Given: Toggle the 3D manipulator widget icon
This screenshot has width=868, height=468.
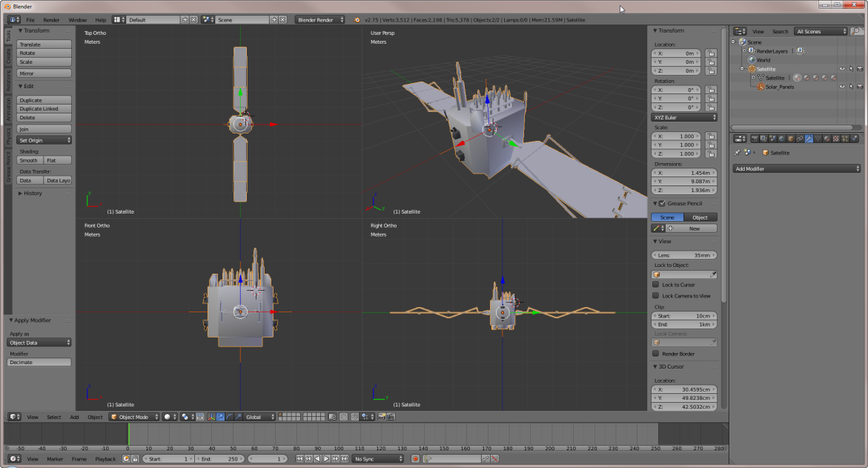Looking at the screenshot, I should tap(211, 417).
